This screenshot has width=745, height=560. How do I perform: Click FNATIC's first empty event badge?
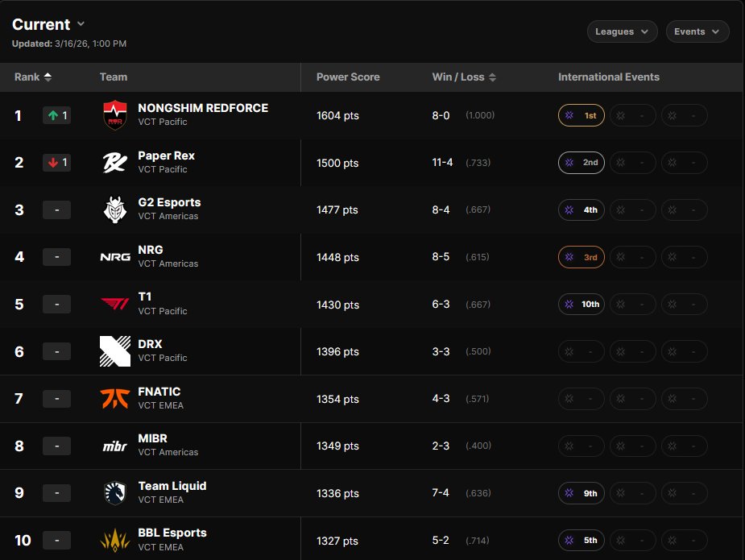point(581,398)
